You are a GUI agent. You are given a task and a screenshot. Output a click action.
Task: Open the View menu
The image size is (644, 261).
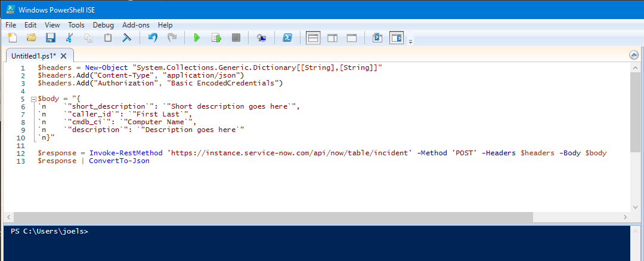point(52,24)
